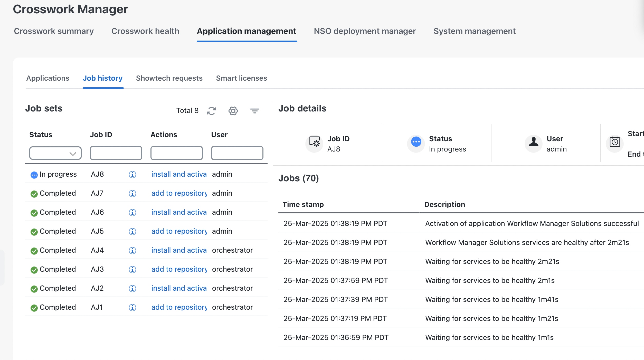Image resolution: width=644 pixels, height=360 pixels.
Task: Select job ID cell AJ8
Action: point(97,174)
